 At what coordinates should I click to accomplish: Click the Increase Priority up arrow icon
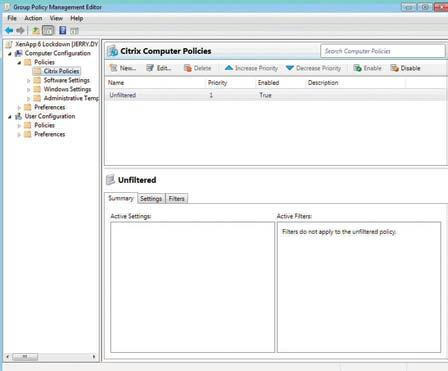[229, 68]
